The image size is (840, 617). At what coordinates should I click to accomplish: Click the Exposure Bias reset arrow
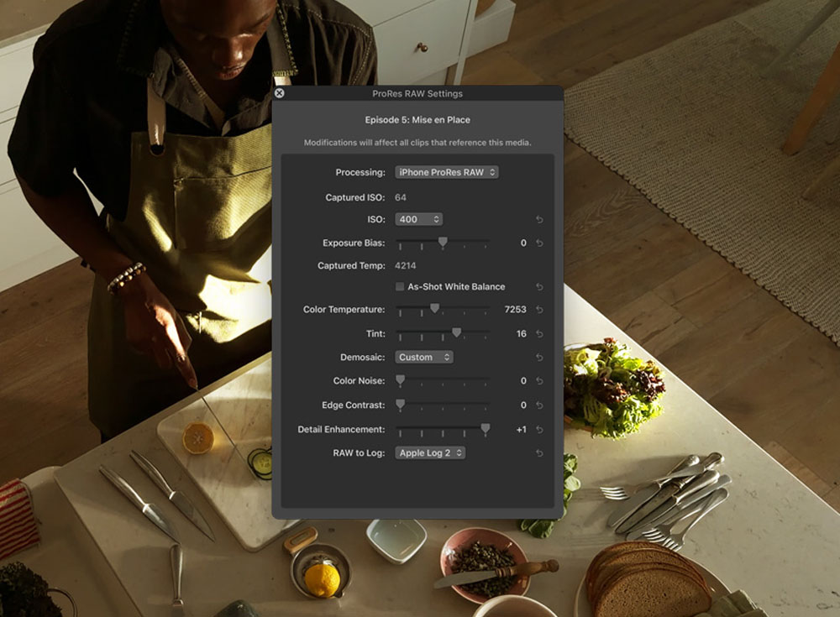coord(539,243)
